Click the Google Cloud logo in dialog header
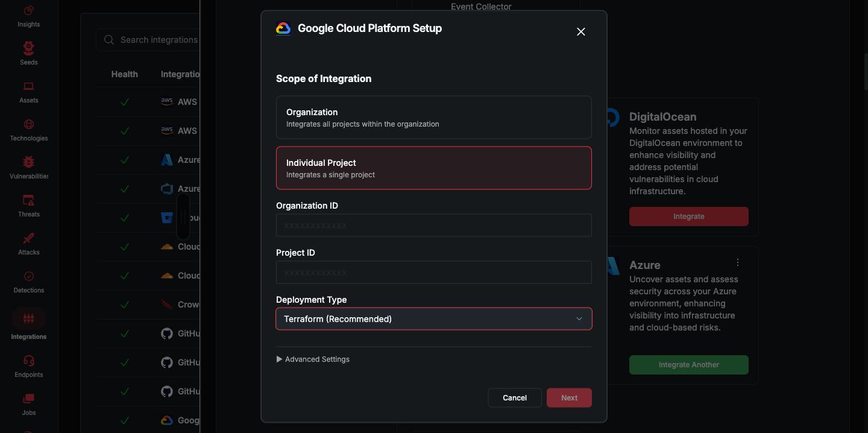Viewport: 868px width, 433px height. [x=283, y=28]
